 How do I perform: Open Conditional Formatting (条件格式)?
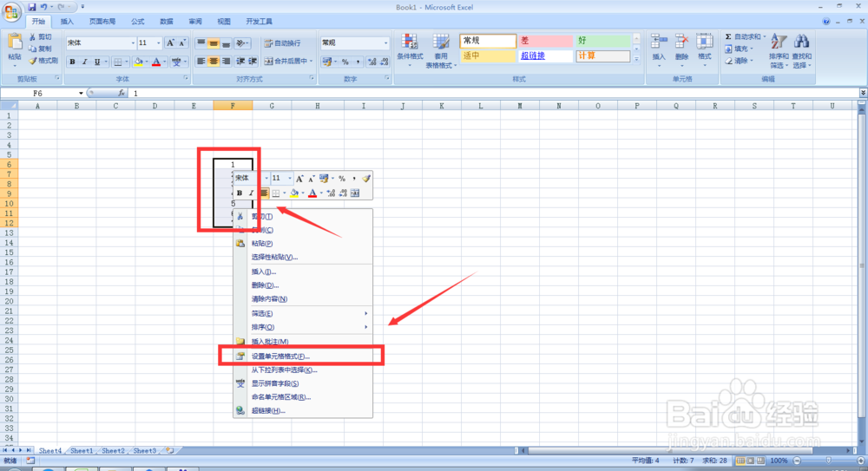[410, 50]
